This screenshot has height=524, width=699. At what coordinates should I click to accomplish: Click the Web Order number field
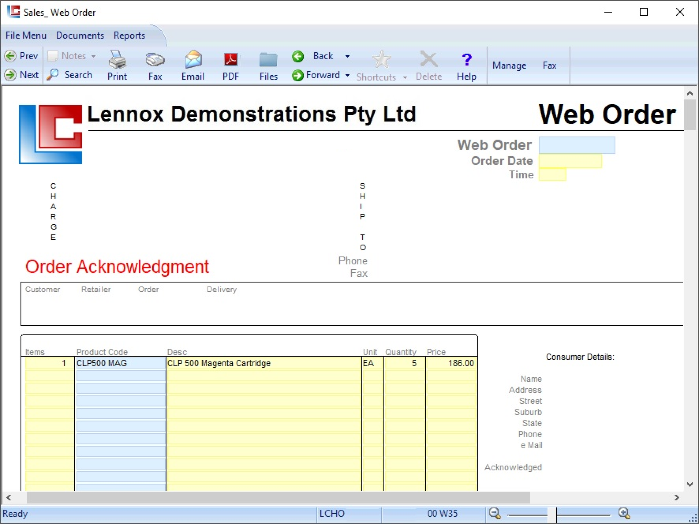[x=576, y=145]
